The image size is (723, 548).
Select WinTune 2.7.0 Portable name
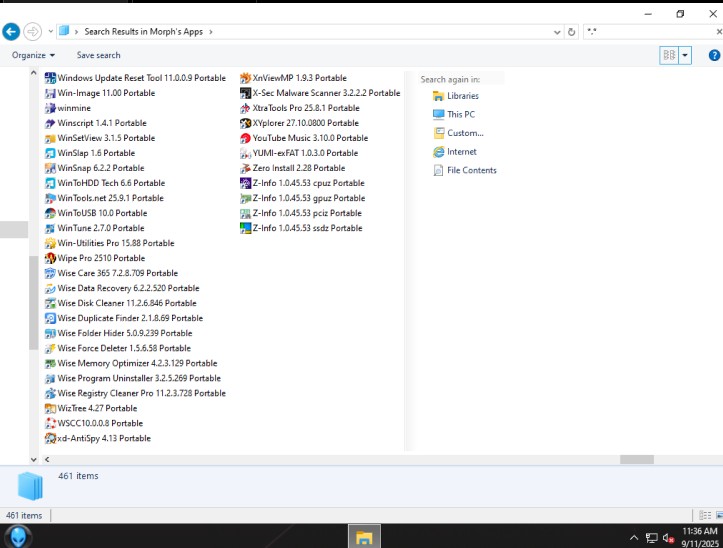click(101, 228)
